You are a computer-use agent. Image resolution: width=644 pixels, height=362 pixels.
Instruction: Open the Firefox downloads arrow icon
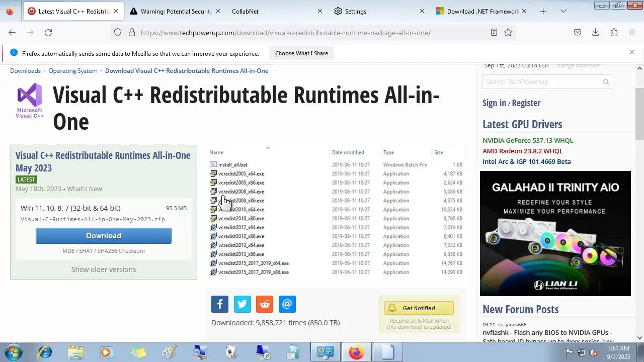[x=596, y=32]
